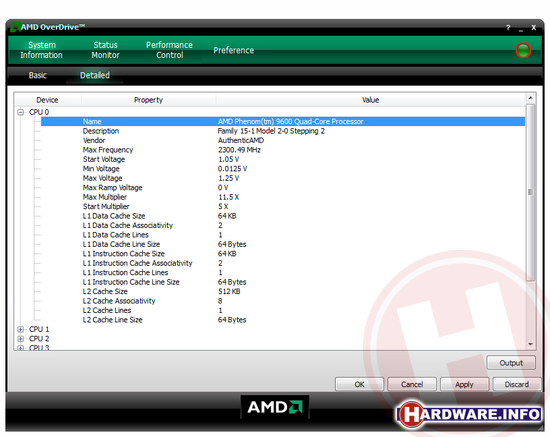Go to the Preference tab
This screenshot has width=550, height=437.
[234, 51]
